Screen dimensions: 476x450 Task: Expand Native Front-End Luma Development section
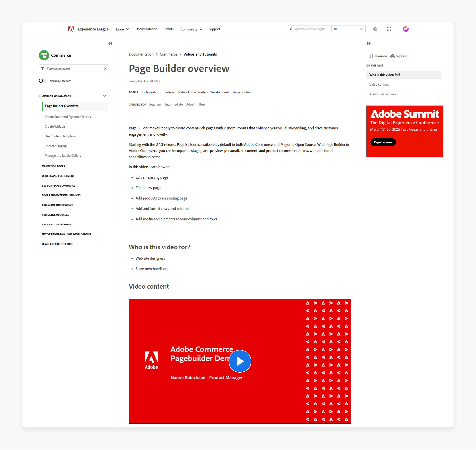[67, 234]
